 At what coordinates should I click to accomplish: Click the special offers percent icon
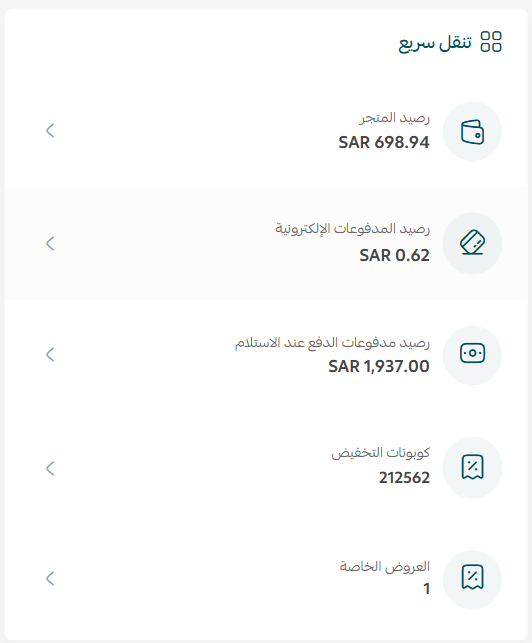472,578
